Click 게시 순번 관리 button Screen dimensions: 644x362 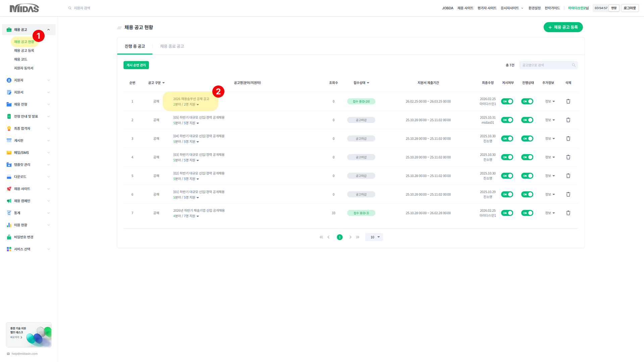(136, 65)
